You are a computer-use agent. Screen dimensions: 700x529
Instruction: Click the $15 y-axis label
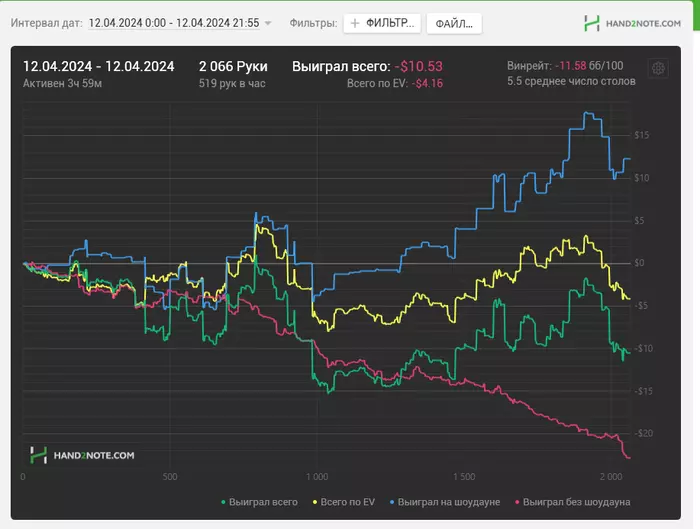642,135
